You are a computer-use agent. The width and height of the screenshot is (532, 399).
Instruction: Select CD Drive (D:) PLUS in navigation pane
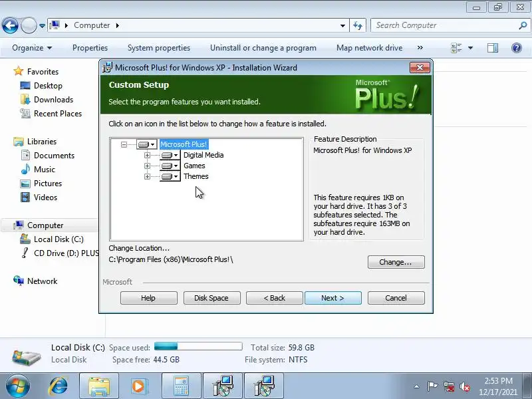point(66,253)
